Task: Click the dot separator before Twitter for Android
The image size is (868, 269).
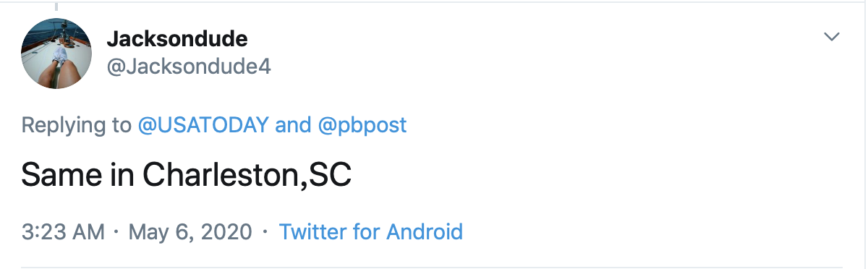Action: [x=265, y=233]
